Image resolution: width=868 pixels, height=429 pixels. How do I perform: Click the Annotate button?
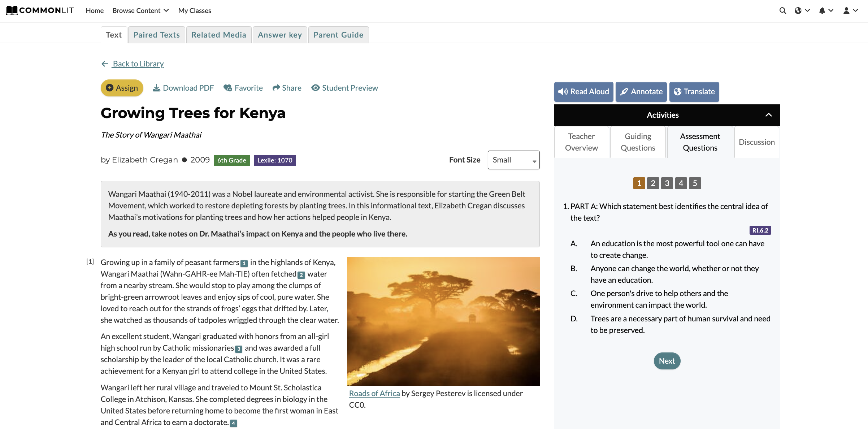(x=641, y=92)
